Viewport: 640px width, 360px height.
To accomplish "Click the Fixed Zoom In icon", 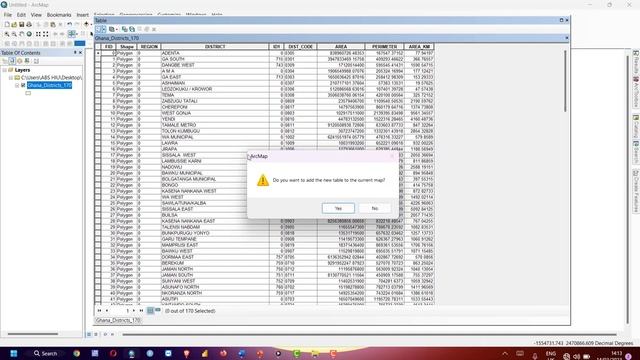I will 38,34.
